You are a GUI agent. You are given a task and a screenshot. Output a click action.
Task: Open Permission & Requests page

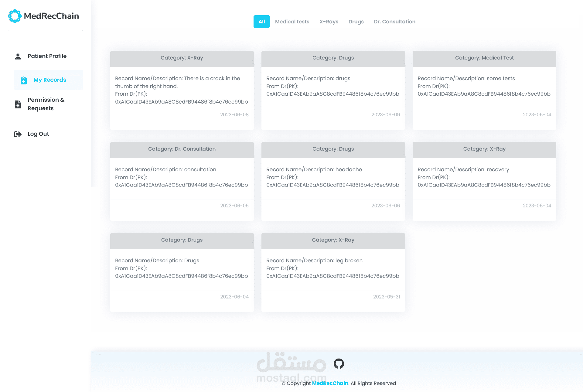pyautogui.click(x=46, y=104)
